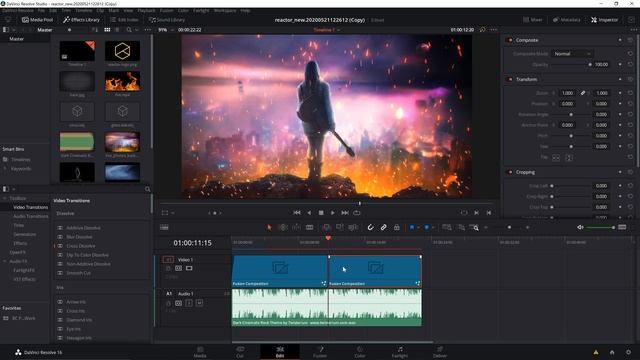Switch to the Media page tab

200,352
